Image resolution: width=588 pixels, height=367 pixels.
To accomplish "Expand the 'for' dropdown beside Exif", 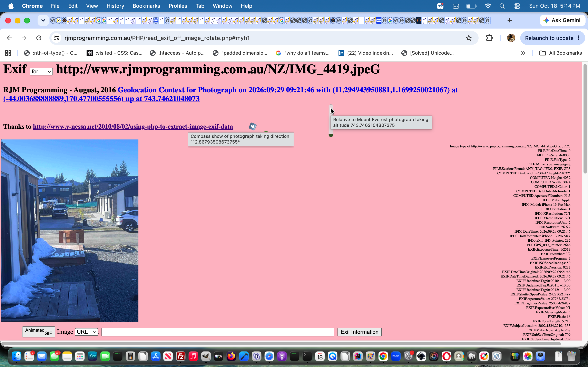I will (41, 71).
